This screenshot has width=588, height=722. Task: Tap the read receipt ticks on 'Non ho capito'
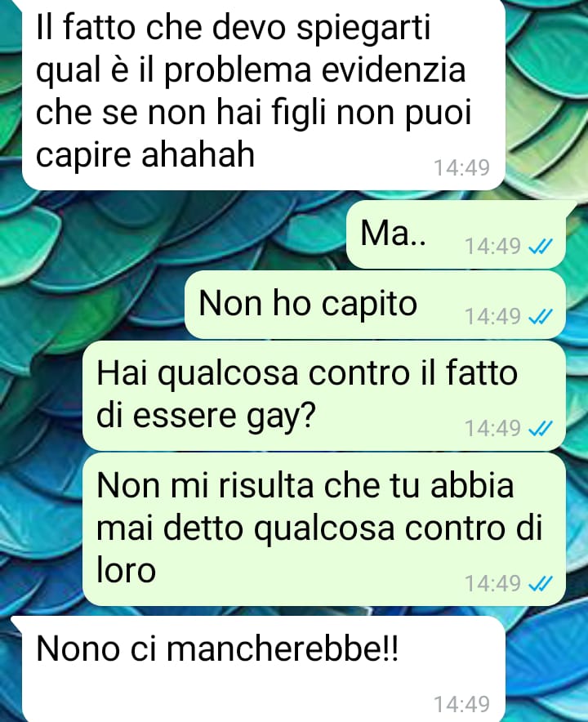540,317
